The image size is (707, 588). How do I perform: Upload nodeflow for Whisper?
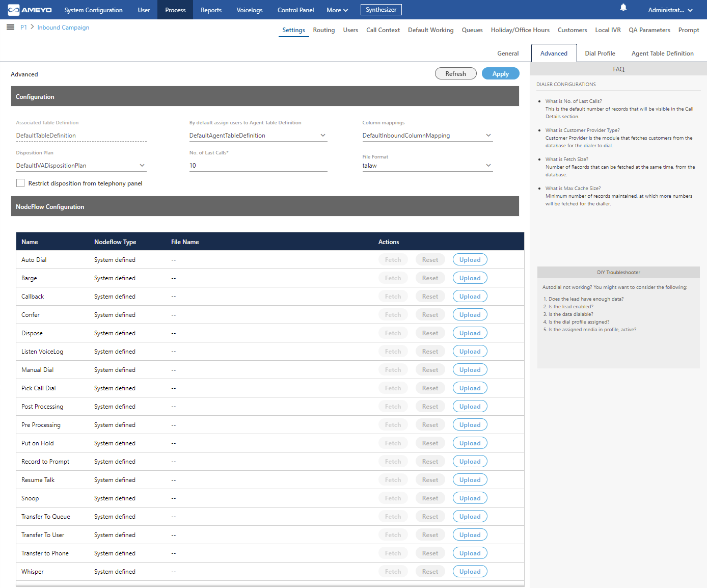coord(470,572)
